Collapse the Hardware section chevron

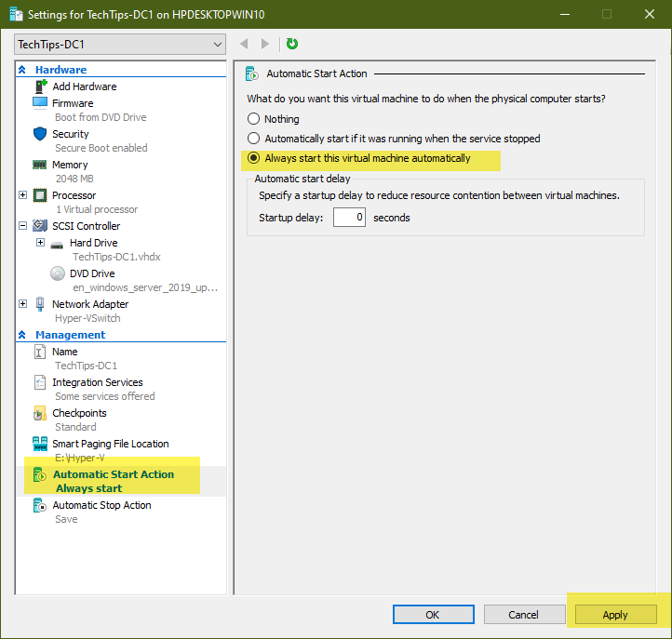[x=22, y=70]
